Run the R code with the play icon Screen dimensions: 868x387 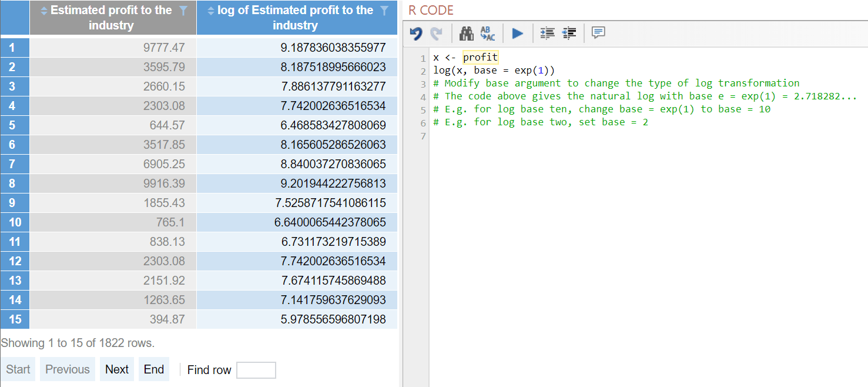(x=518, y=34)
